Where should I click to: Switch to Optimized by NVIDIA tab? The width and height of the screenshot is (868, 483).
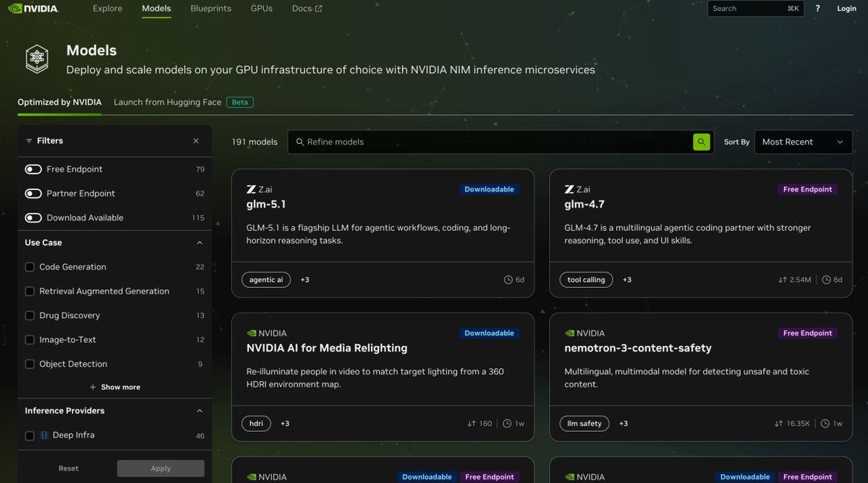pyautogui.click(x=59, y=103)
